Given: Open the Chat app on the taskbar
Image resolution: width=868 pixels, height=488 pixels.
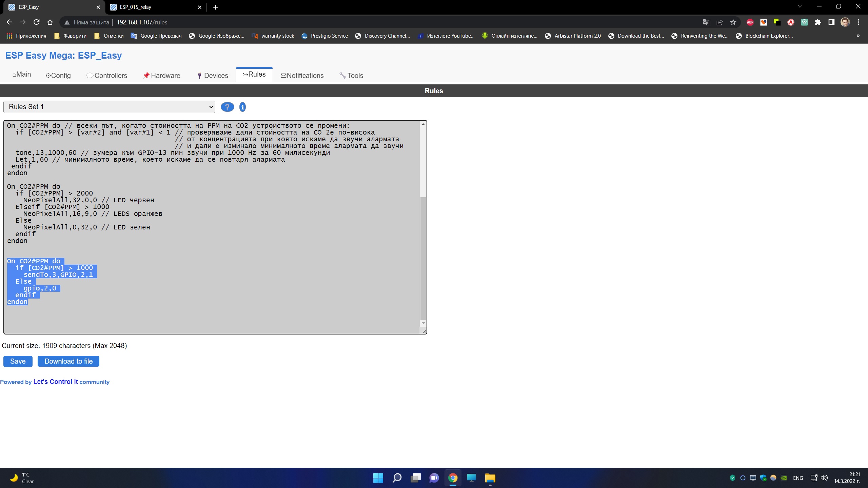Looking at the screenshot, I should pos(434,478).
